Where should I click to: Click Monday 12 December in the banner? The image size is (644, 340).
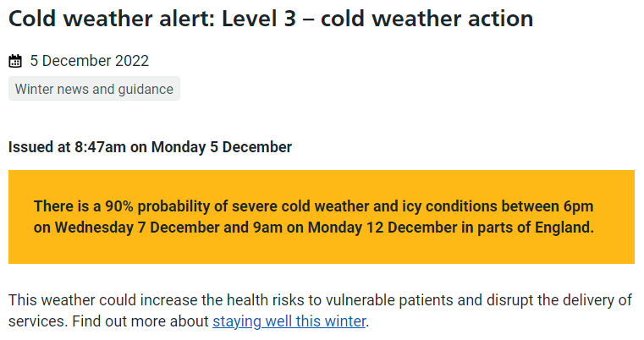[383, 227]
